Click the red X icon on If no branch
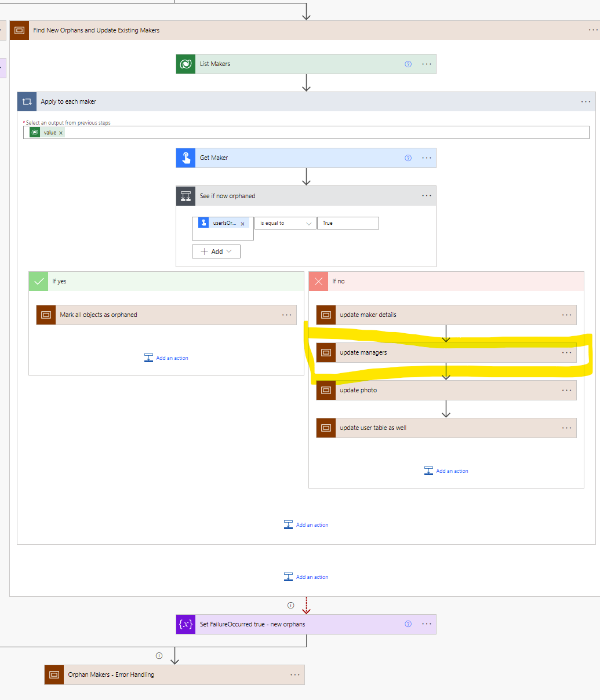 point(318,281)
